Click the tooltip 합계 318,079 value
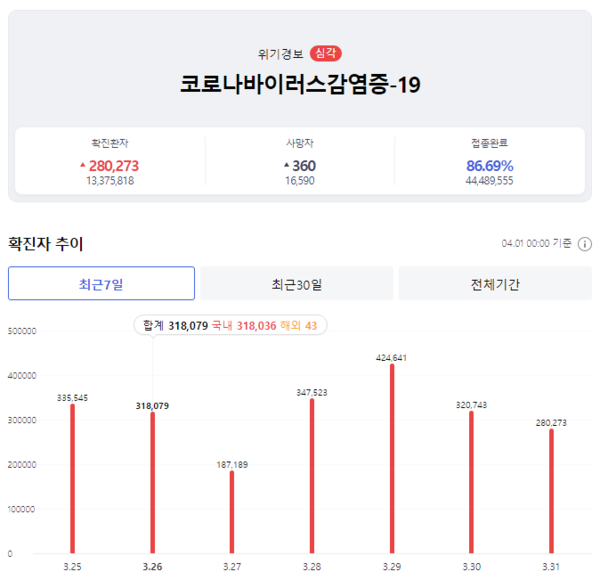This screenshot has height=580, width=600. 176,326
